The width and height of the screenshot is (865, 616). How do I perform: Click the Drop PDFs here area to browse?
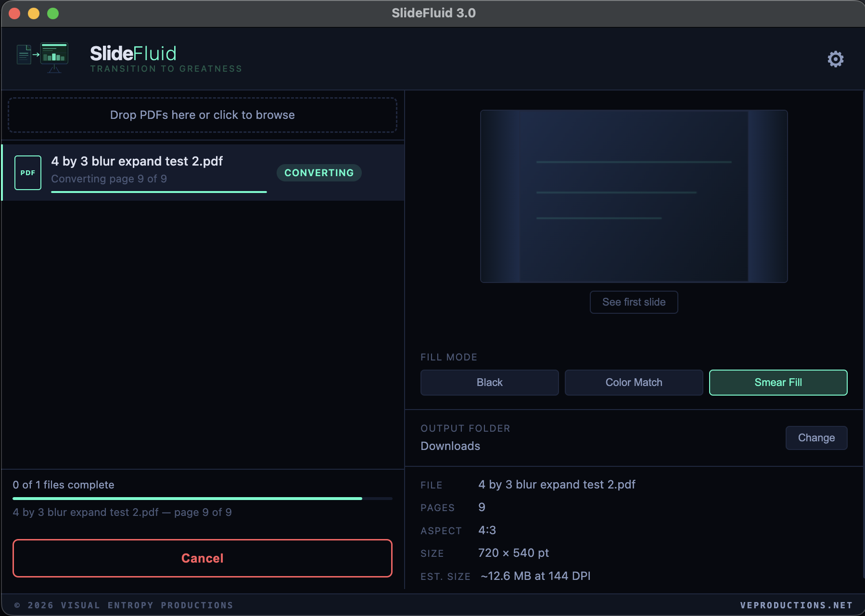click(202, 115)
